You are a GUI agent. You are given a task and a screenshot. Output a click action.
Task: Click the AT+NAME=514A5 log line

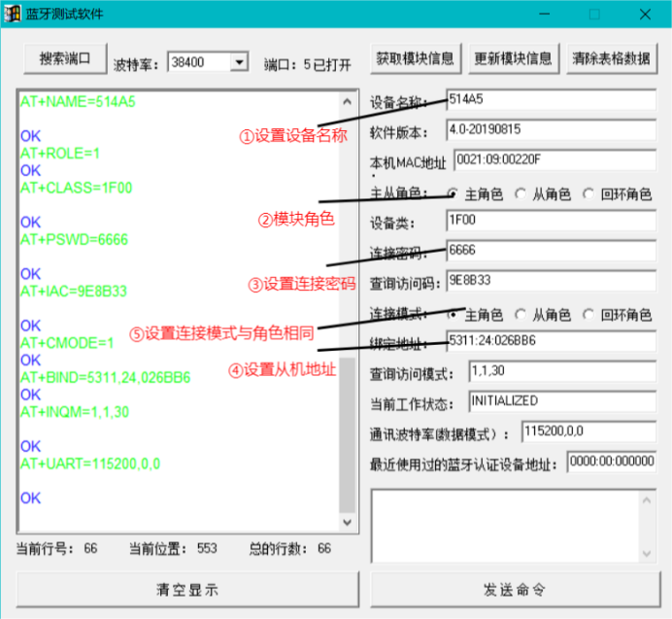(78, 102)
